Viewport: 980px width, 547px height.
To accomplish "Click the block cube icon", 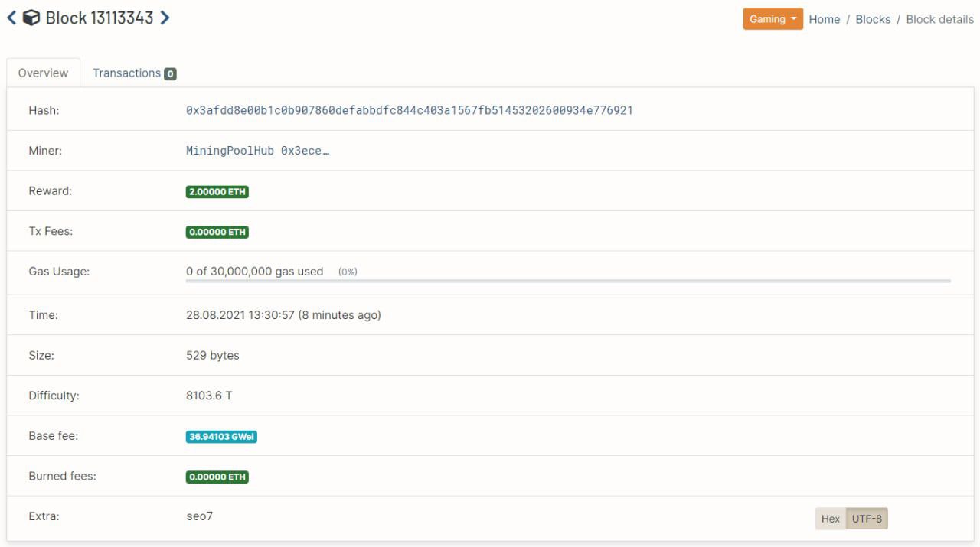I will point(31,18).
